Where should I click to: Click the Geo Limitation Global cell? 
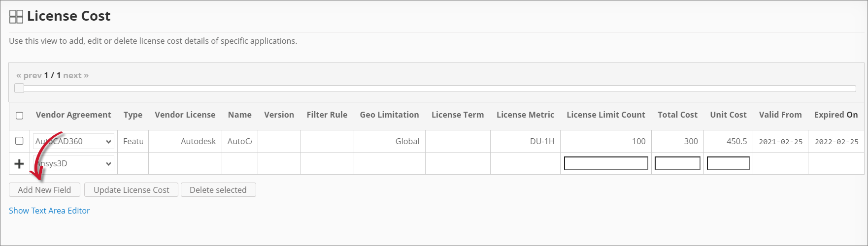click(407, 141)
